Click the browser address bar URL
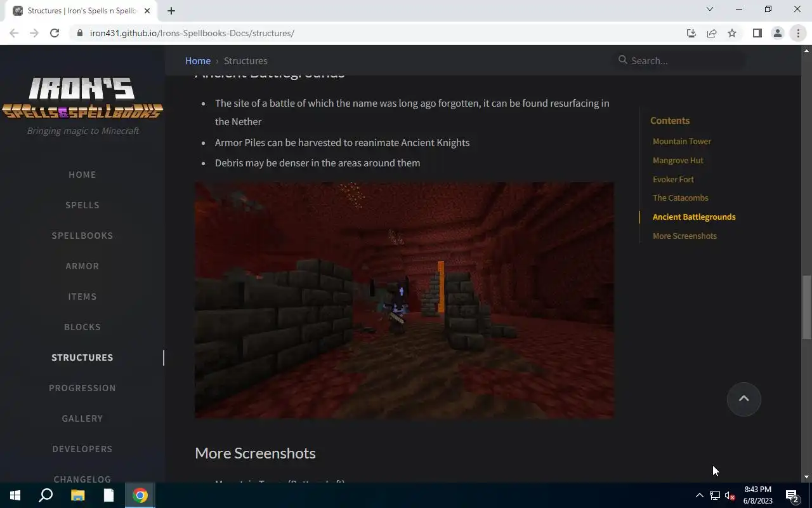Screen dimensions: 812x508 click(x=192, y=33)
